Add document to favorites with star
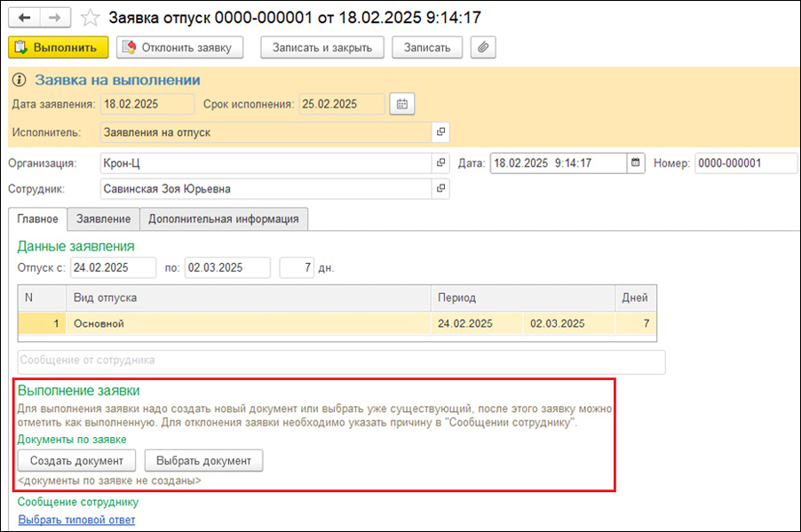The image size is (801, 532). click(x=90, y=18)
